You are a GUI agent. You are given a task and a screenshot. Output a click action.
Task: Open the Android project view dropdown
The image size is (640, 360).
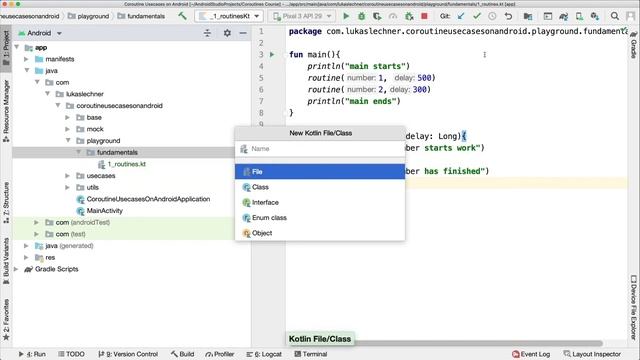pyautogui.click(x=40, y=33)
